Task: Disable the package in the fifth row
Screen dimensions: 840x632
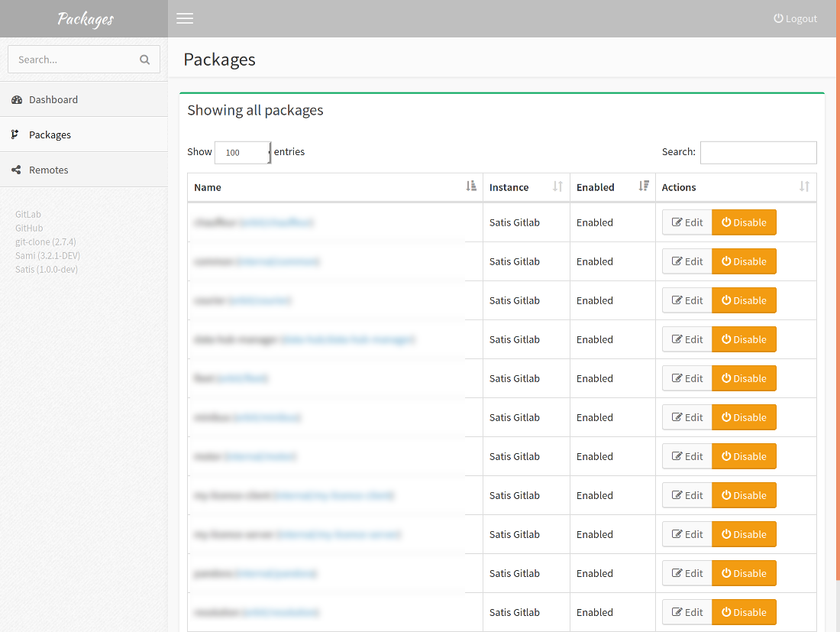Action: [x=744, y=378]
